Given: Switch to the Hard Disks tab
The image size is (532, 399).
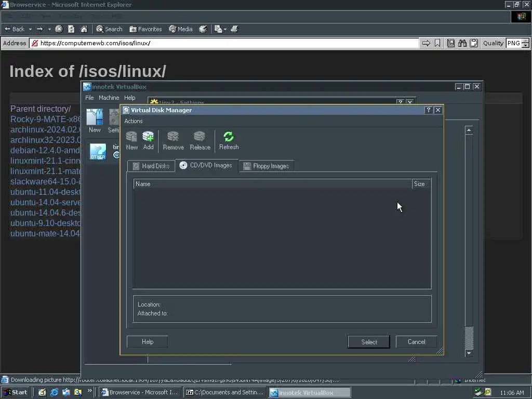Looking at the screenshot, I should [151, 166].
